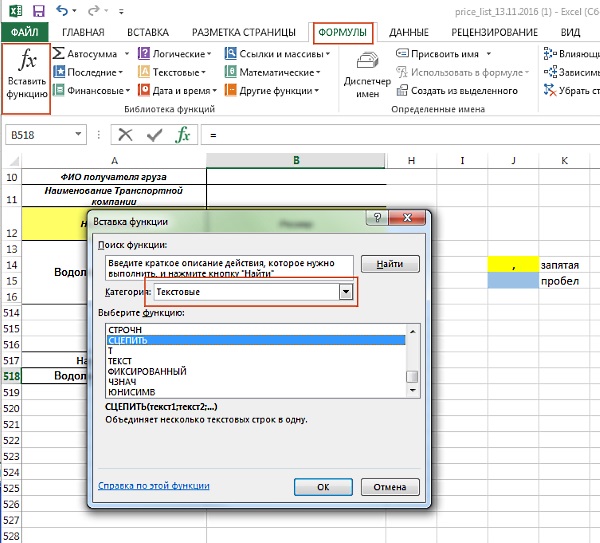This screenshot has width=600, height=543.
Task: Open the Справка по этой функции link
Action: (153, 486)
